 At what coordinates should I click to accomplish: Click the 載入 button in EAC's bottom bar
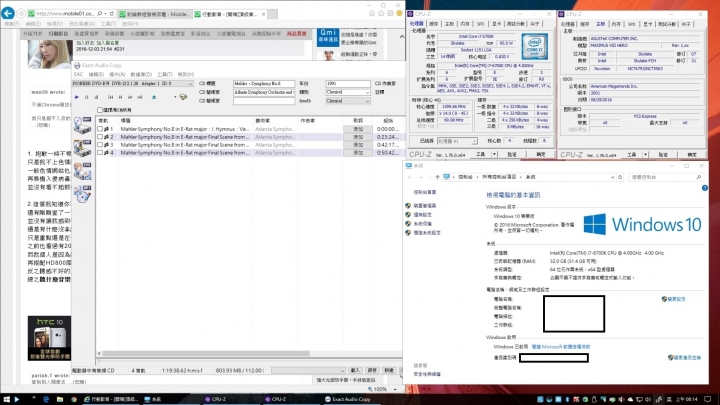click(355, 371)
